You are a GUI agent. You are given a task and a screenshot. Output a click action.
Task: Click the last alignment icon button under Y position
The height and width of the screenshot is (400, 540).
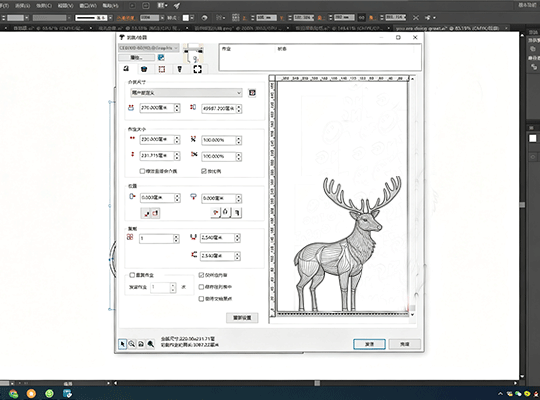point(237,213)
